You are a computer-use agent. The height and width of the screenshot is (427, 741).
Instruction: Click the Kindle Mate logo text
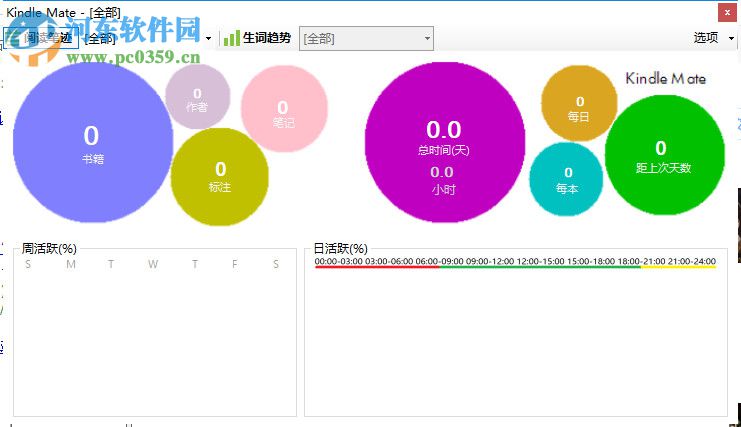click(x=666, y=78)
